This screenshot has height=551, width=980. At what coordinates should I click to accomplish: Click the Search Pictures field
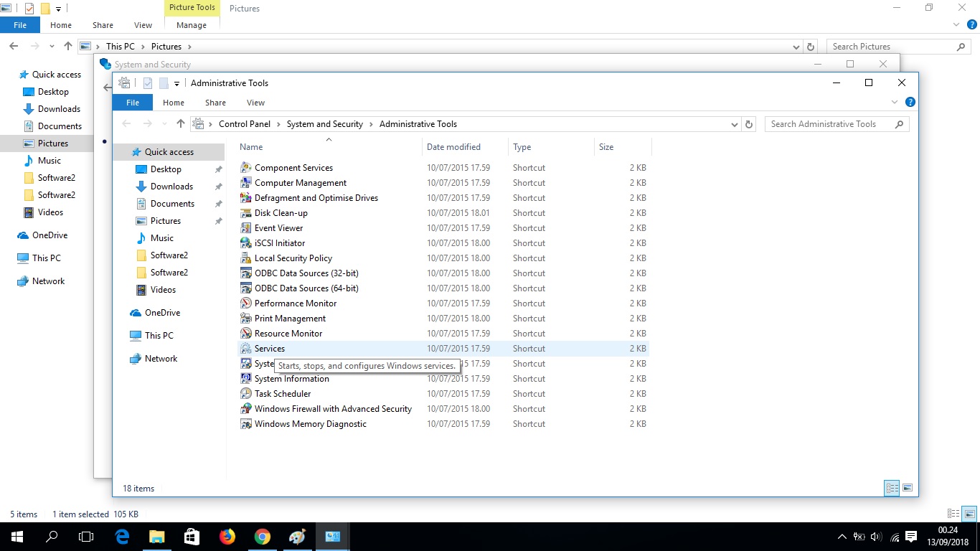click(899, 47)
